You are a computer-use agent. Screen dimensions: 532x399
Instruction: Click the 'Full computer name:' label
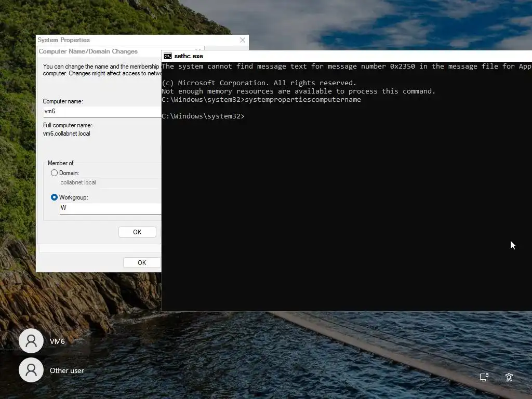[68, 125]
